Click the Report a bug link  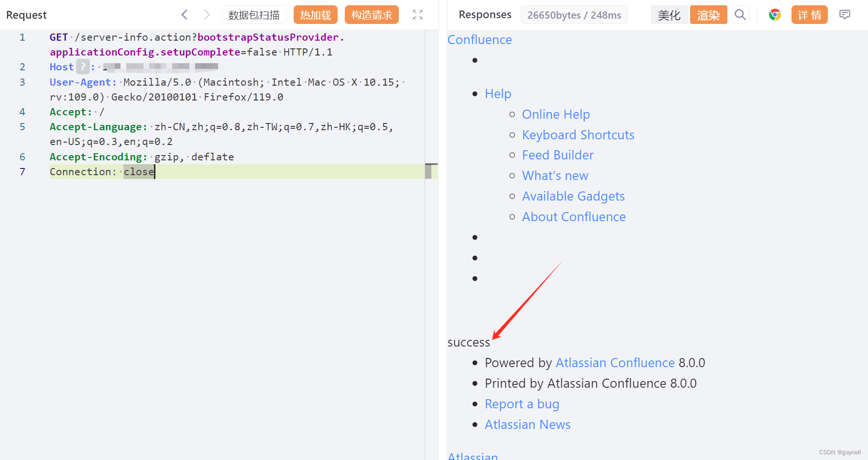(522, 404)
